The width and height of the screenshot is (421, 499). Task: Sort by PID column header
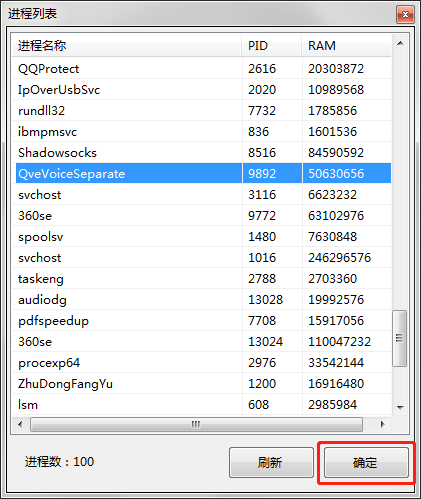272,46
